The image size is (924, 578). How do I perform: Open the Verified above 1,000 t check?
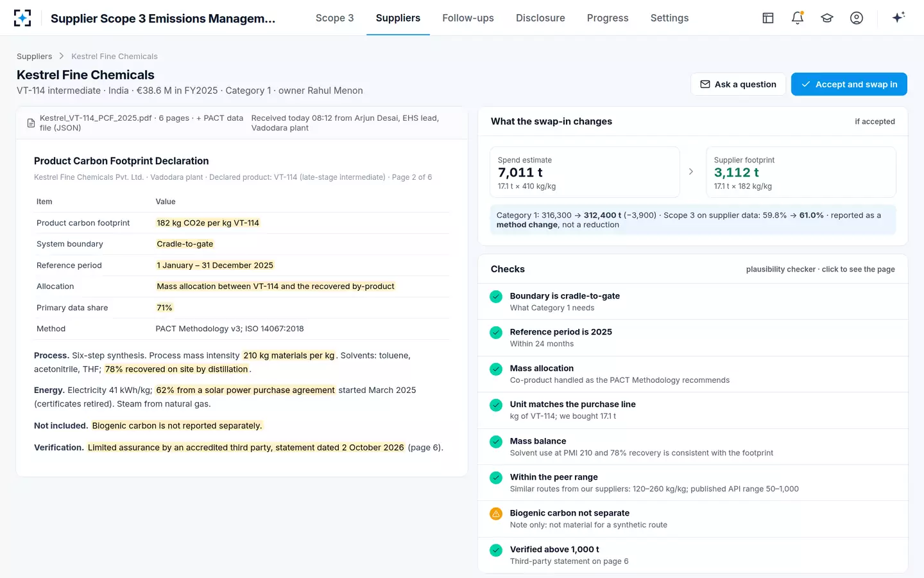click(693, 555)
